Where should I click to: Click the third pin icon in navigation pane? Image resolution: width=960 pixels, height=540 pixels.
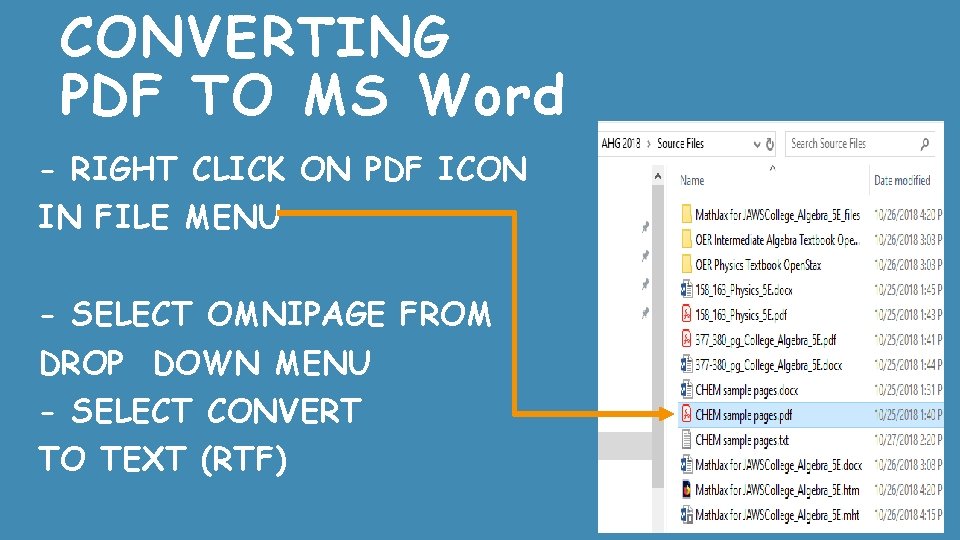645,284
